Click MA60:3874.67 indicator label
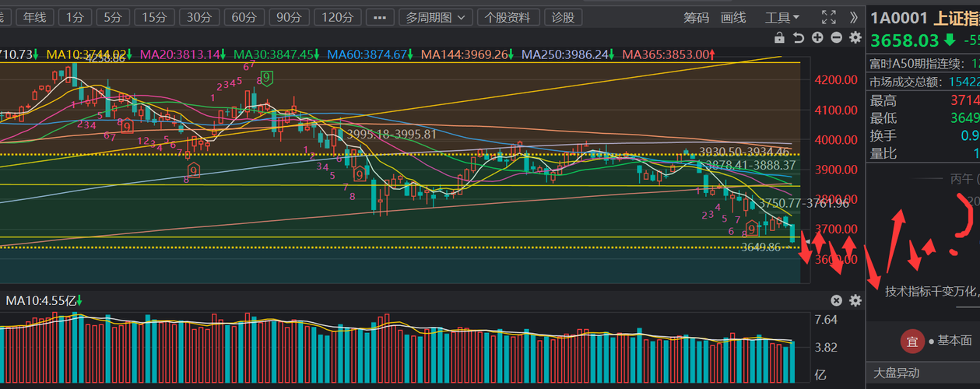Image resolution: width=980 pixels, height=389 pixels. click(371, 54)
